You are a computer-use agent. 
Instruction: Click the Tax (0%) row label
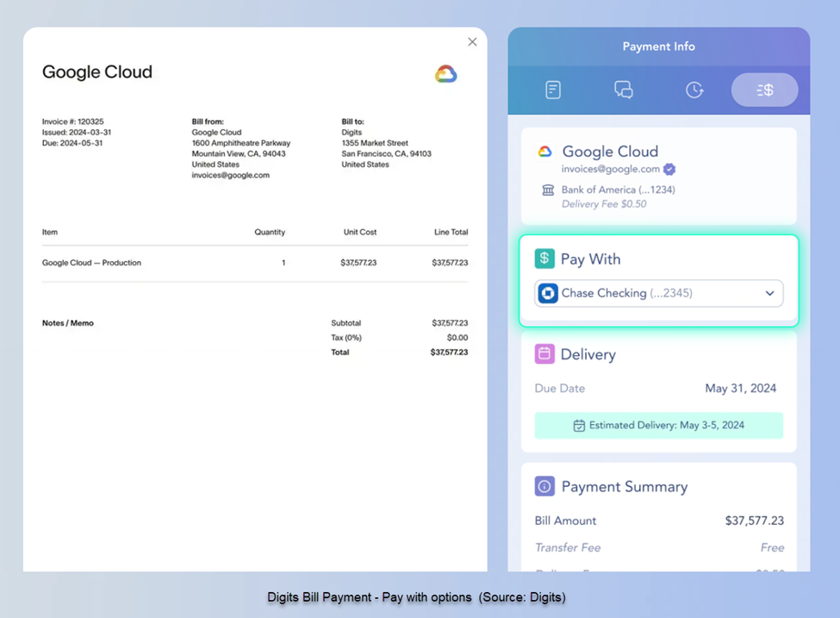[x=346, y=338]
